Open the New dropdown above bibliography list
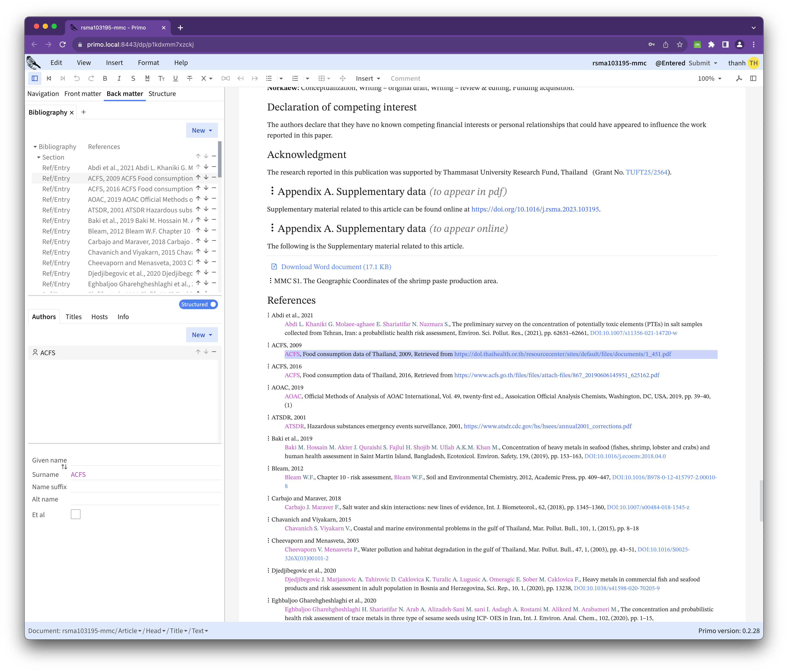The image size is (788, 672). coord(202,130)
